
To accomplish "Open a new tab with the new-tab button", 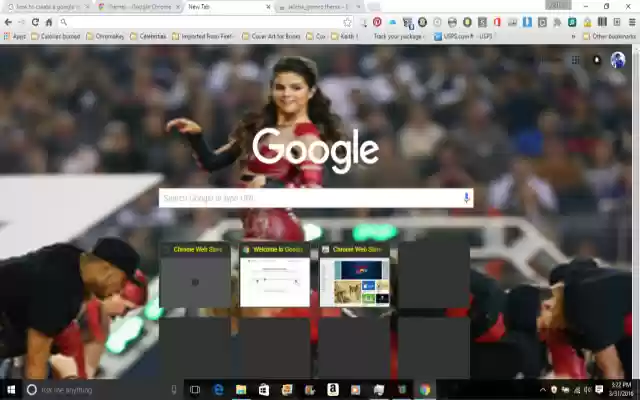I will coord(373,7).
